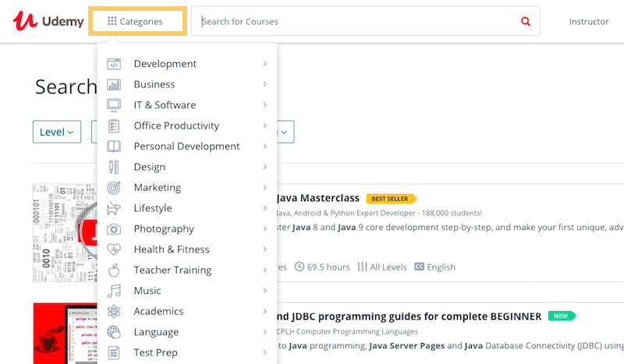Open the Java Masterclass course title
624x364 pixels.
[318, 198]
